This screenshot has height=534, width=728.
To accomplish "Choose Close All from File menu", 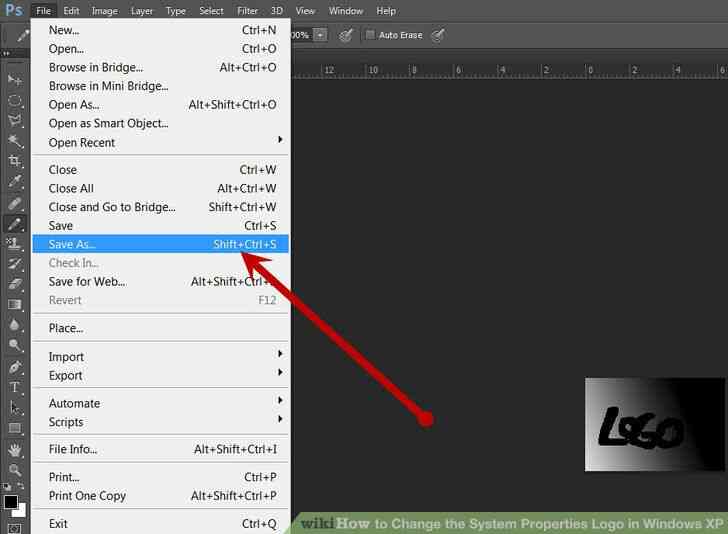I will (161, 189).
